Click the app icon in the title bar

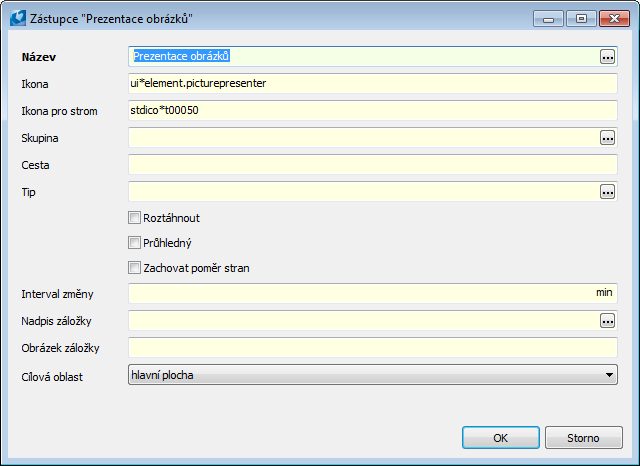pos(15,16)
